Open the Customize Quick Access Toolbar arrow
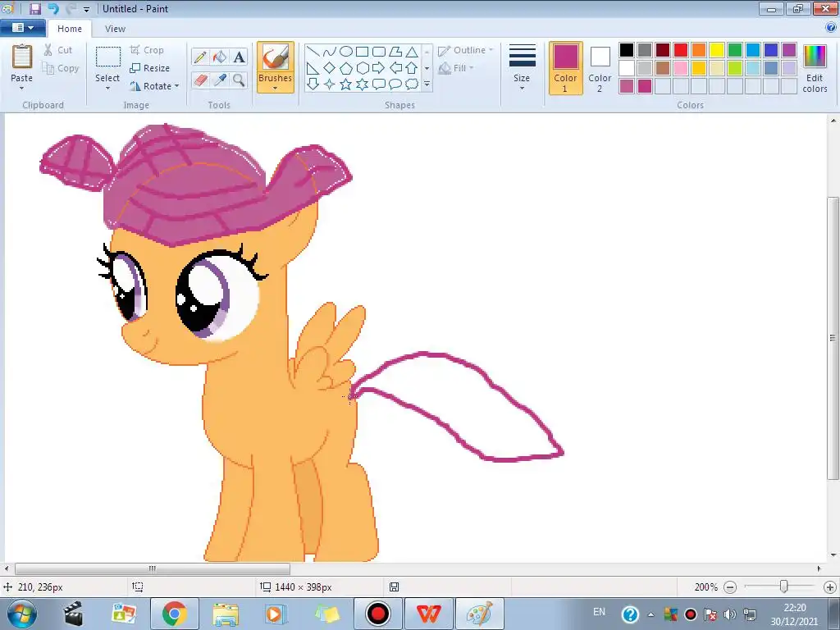 coord(86,10)
